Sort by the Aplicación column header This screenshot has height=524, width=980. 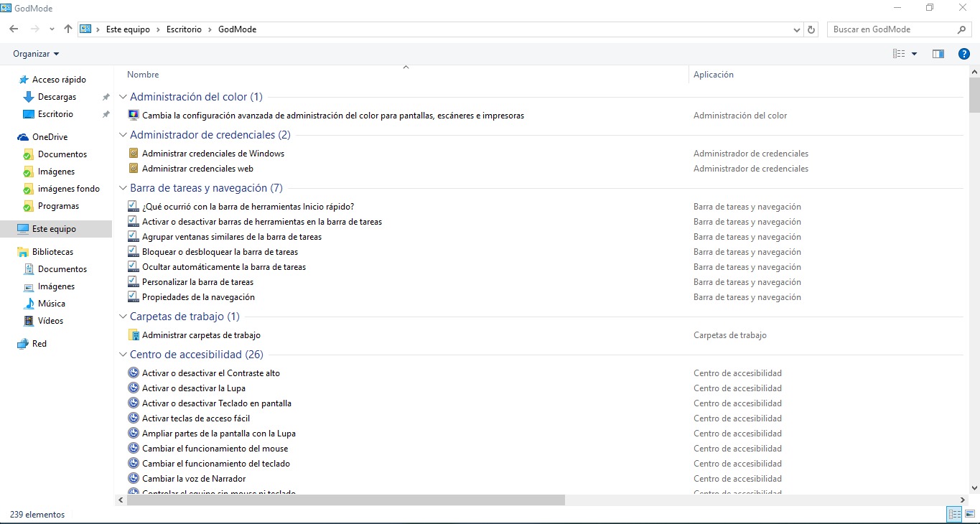click(x=714, y=75)
